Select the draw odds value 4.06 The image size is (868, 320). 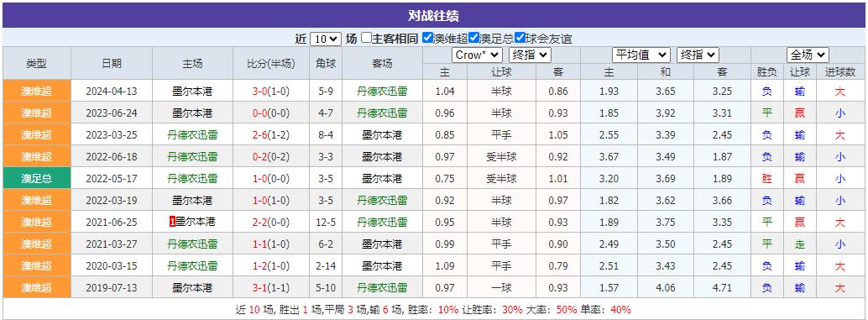click(x=666, y=288)
